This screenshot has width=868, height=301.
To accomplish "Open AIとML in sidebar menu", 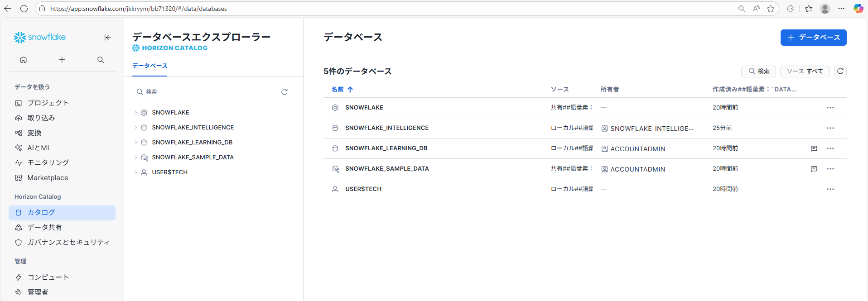I will coord(62,148).
